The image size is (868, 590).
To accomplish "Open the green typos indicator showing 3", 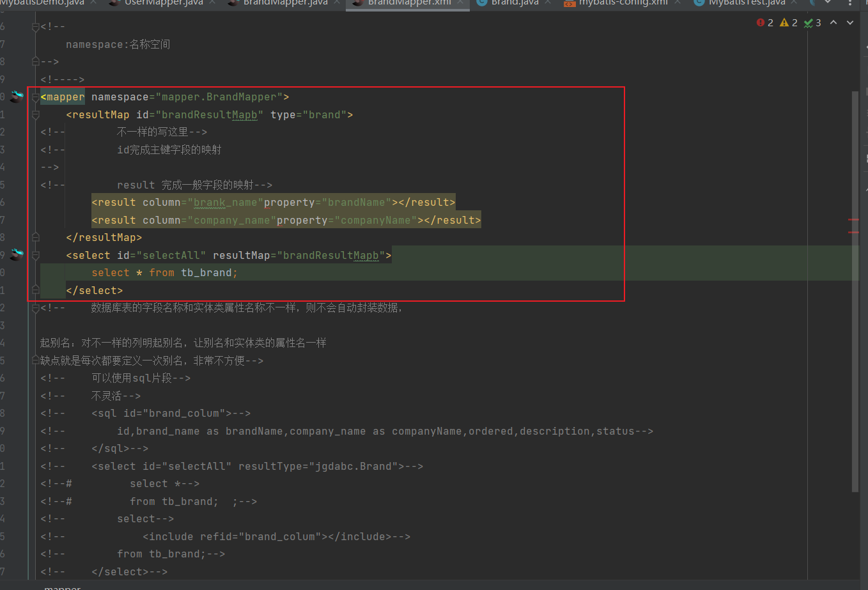I will [812, 22].
